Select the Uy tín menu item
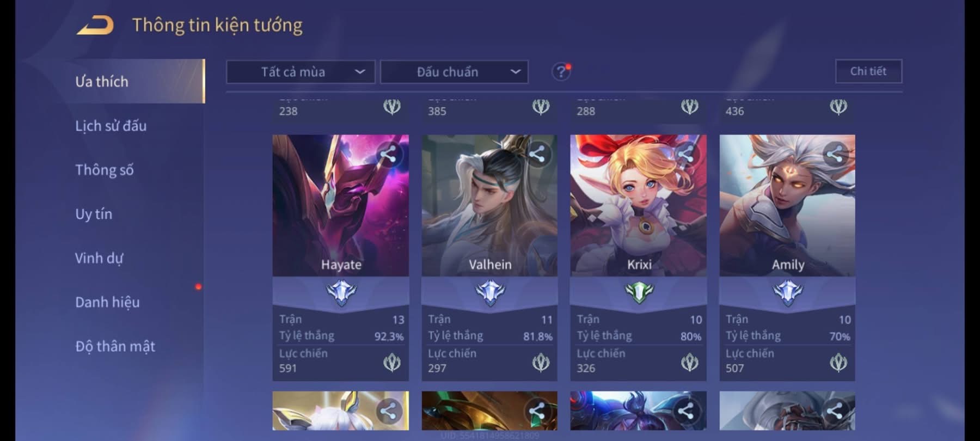This screenshot has height=441, width=980. [94, 214]
